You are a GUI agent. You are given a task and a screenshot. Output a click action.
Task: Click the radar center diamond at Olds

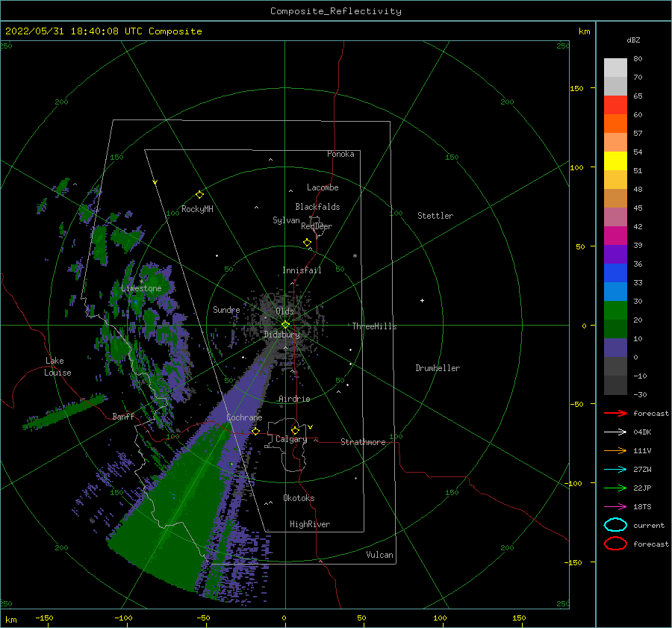point(285,325)
